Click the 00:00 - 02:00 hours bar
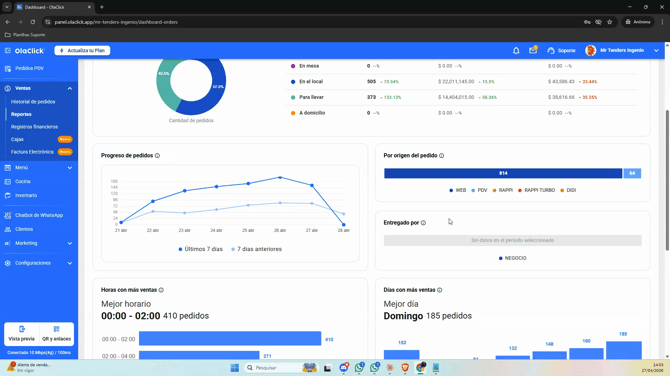The height and width of the screenshot is (376, 670). (x=230, y=338)
